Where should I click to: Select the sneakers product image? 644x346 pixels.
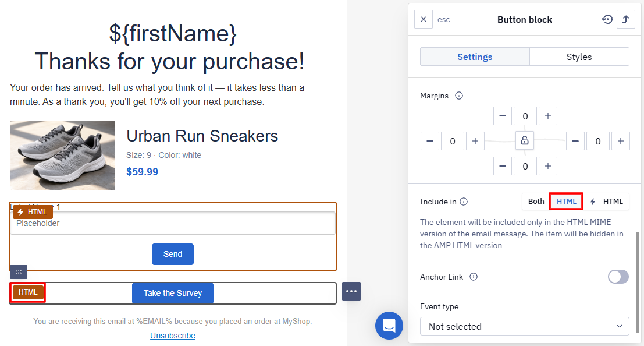[62, 156]
